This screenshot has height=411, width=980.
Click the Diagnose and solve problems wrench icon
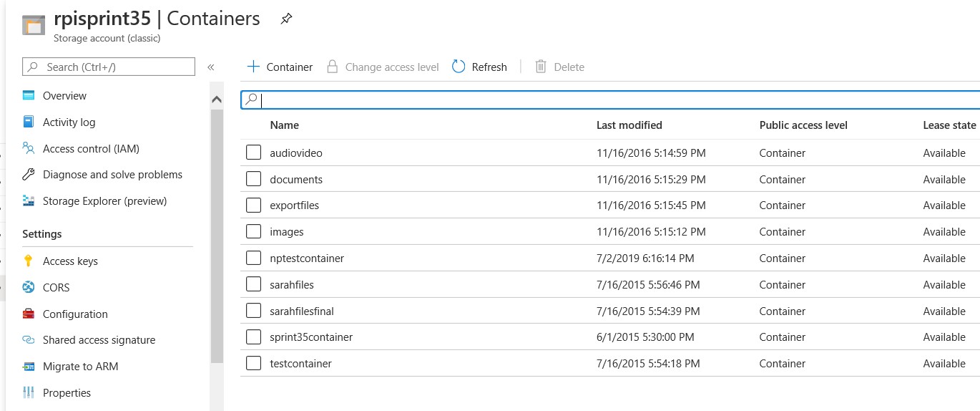pyautogui.click(x=29, y=175)
